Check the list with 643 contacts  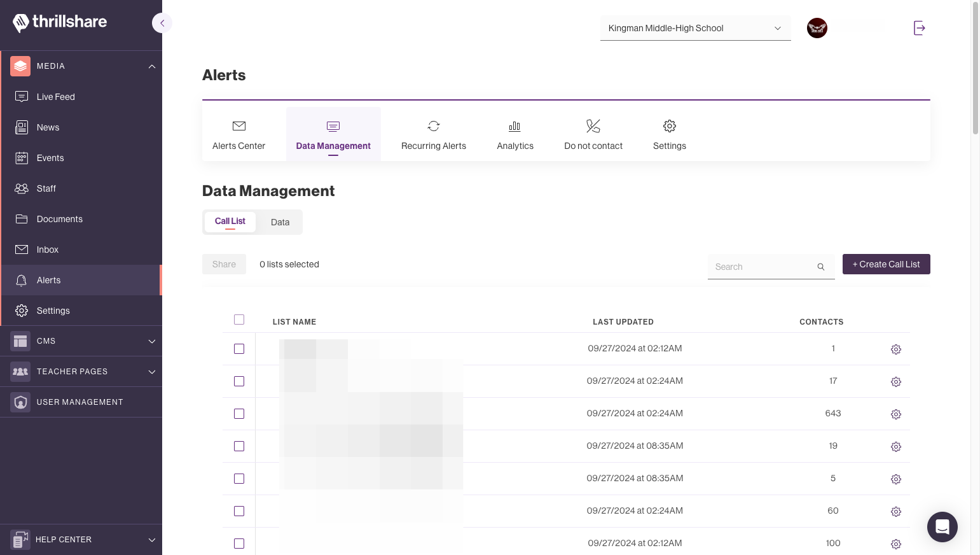point(239,414)
